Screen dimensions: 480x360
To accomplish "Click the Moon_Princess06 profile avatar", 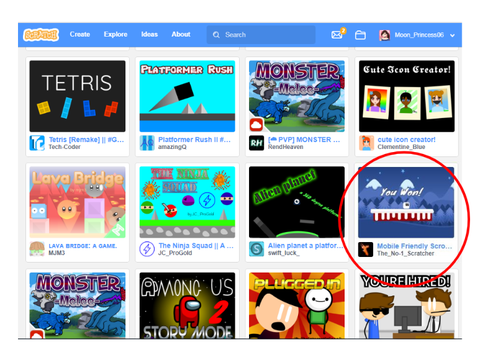I will coord(384,35).
